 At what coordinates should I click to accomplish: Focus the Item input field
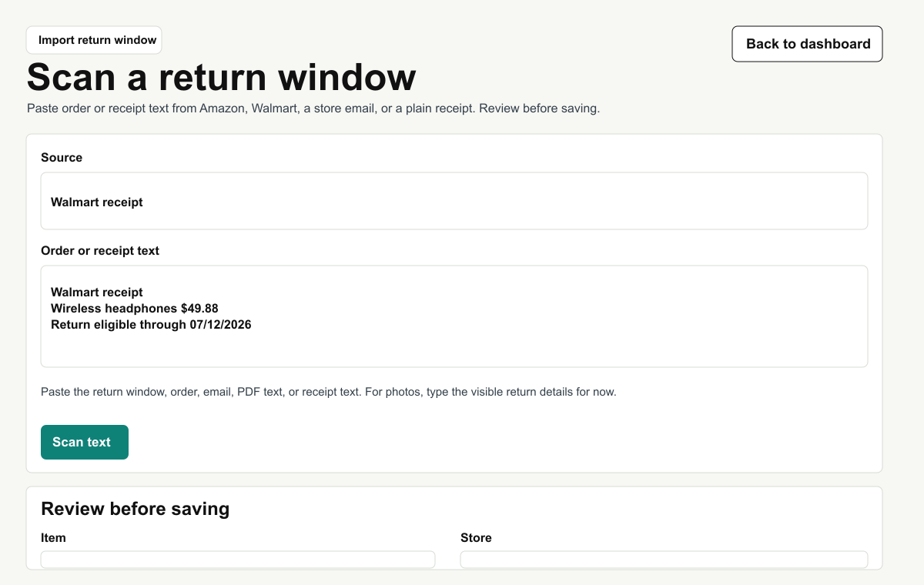click(238, 560)
